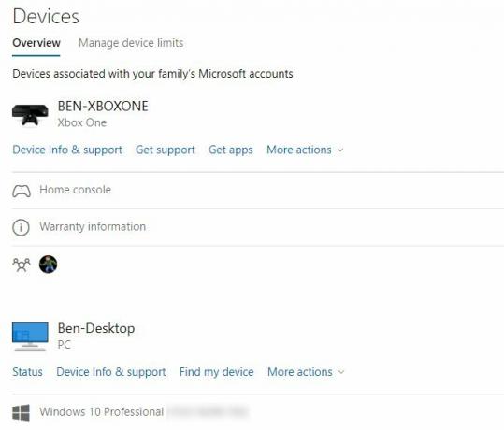
Task: Click the Windows logo icon
Action: [21, 412]
